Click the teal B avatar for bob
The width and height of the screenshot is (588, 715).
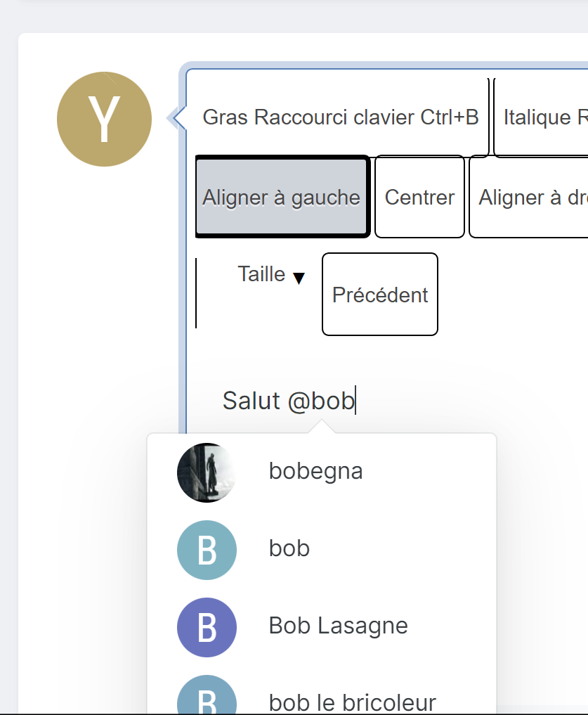click(x=207, y=550)
